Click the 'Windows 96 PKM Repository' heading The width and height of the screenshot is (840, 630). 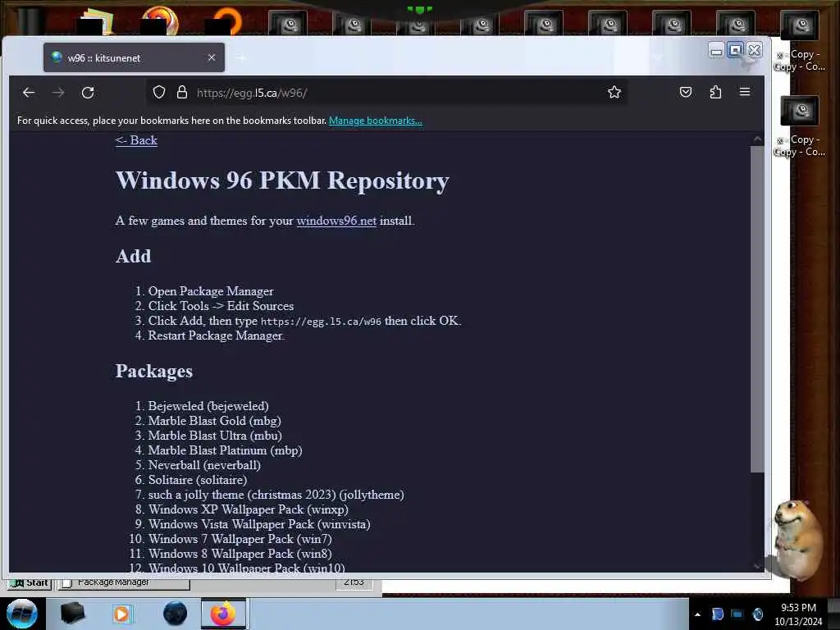click(x=282, y=180)
